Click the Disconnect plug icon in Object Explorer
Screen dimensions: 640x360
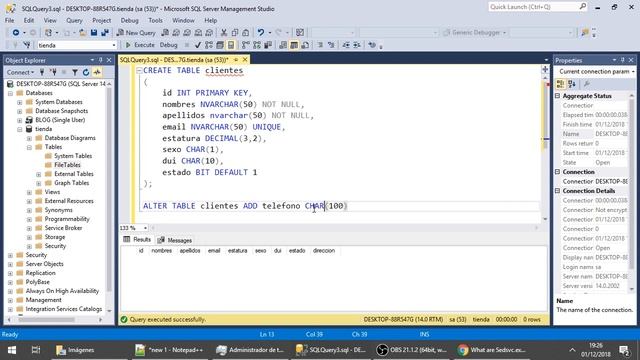(x=53, y=72)
